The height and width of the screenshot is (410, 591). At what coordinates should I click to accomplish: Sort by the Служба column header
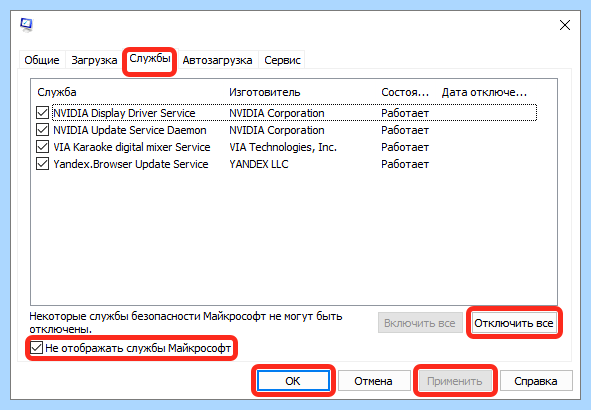pyautogui.click(x=57, y=92)
